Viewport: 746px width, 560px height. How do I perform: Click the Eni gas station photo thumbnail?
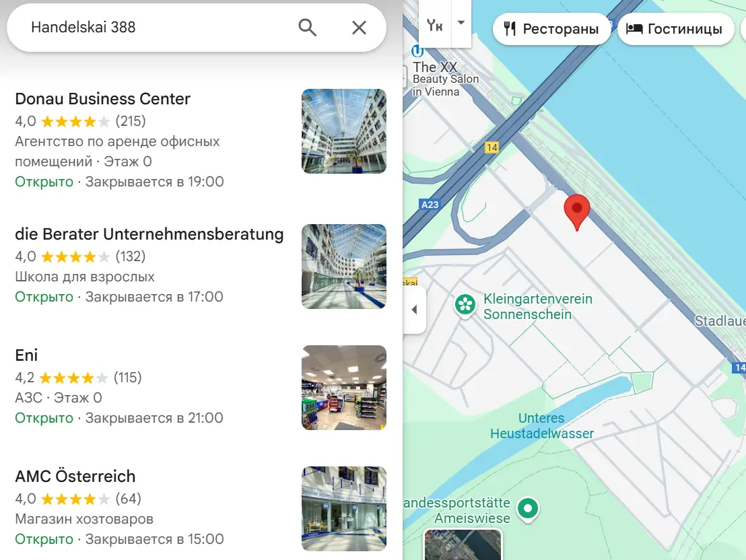click(x=343, y=388)
